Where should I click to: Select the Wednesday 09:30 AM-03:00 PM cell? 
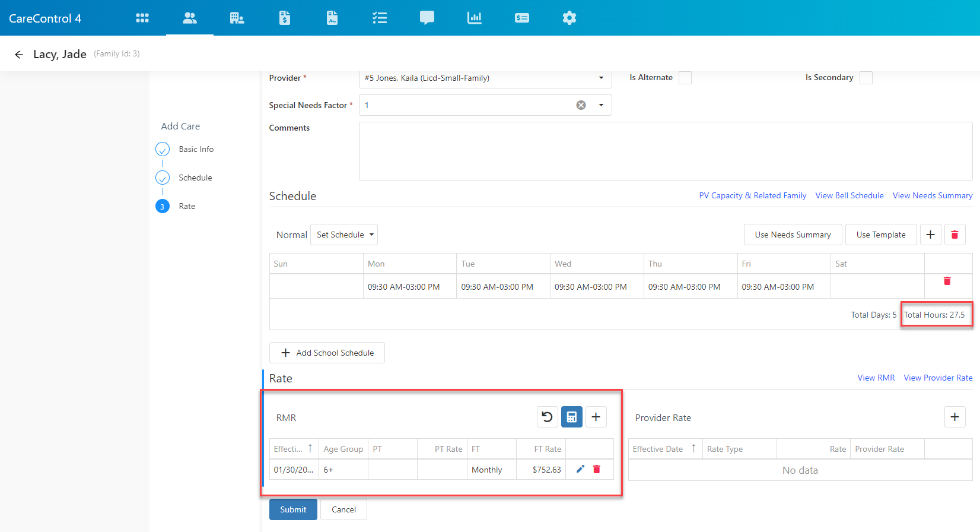597,286
